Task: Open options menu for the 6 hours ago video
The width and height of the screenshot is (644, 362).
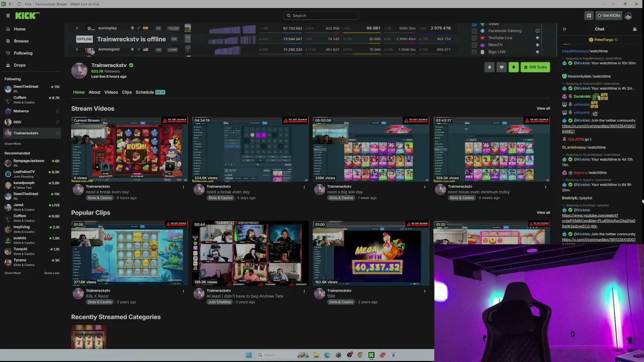Action: click(x=183, y=187)
